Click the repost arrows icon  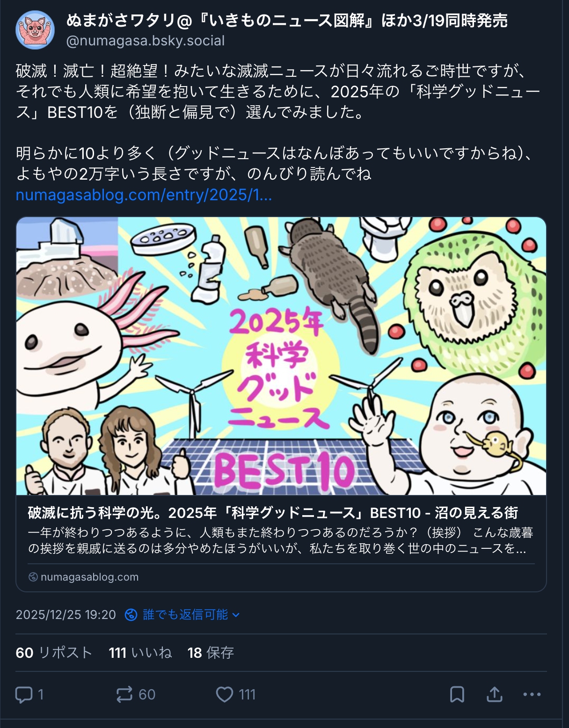[124, 694]
